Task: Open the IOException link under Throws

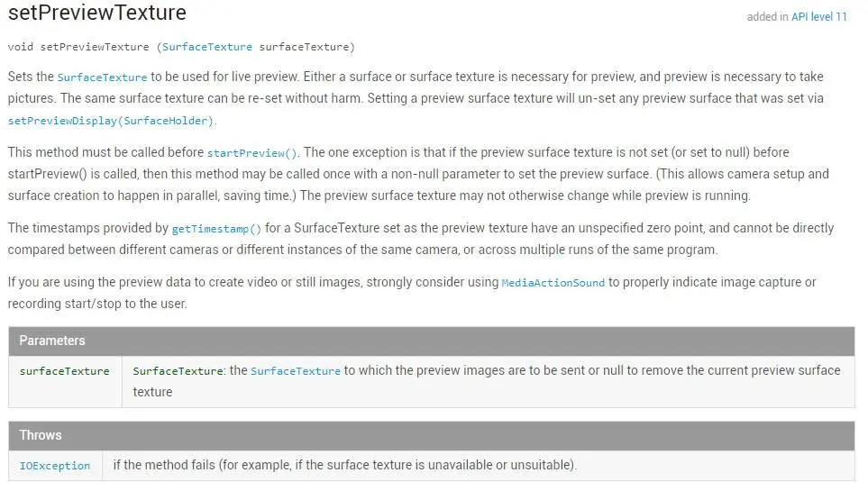Action: (55, 466)
